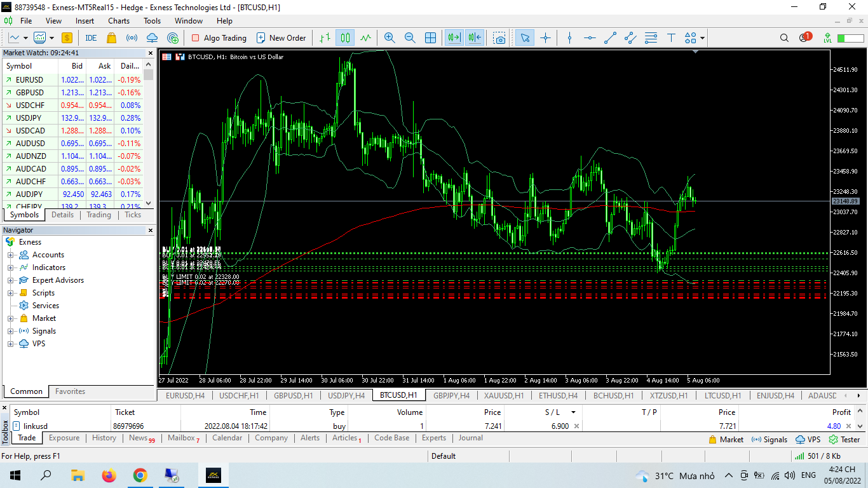Image resolution: width=868 pixels, height=488 pixels.
Task: Click the radar icon with green plus
Action: [x=172, y=37]
